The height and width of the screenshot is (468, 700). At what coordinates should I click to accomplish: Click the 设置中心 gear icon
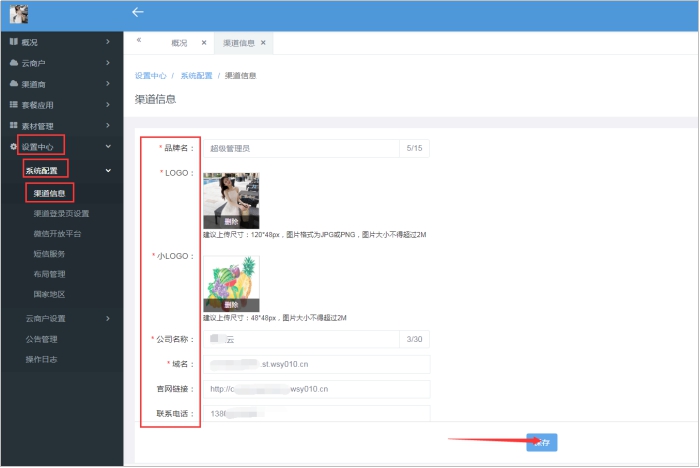coord(13,146)
